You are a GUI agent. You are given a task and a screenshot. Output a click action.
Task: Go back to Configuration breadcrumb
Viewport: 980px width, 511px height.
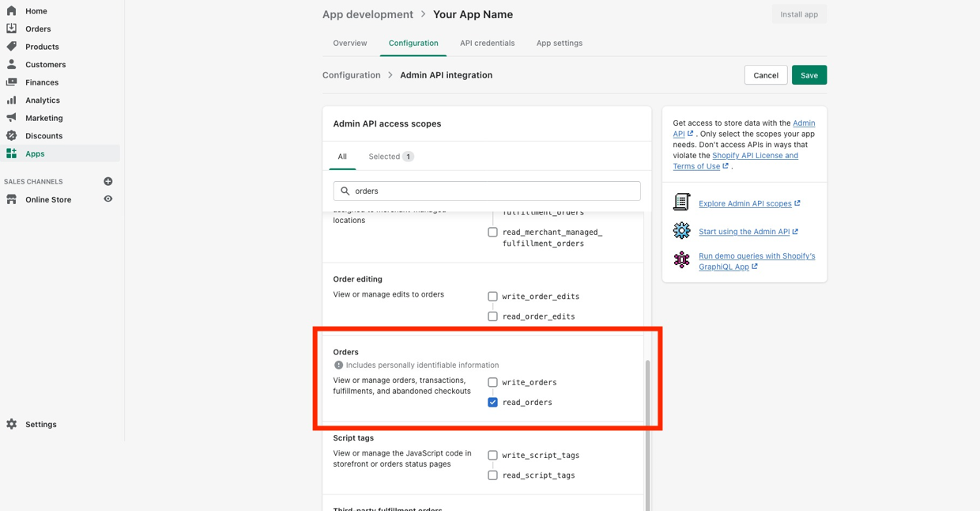(351, 75)
